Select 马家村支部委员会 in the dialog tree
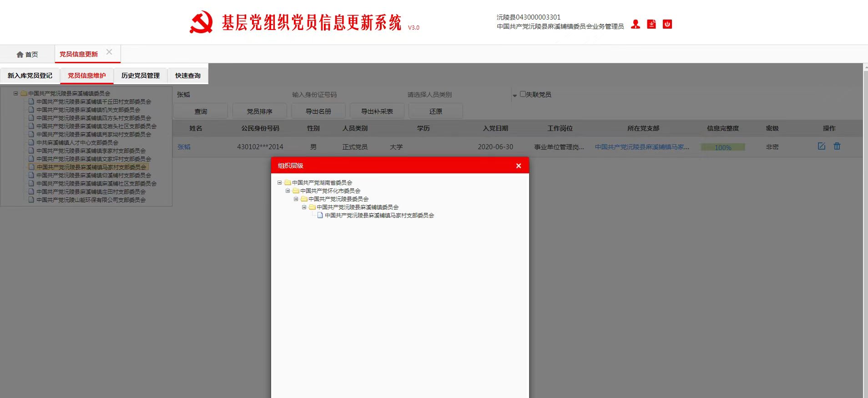Screen dimensions: 868x398 click(379, 216)
